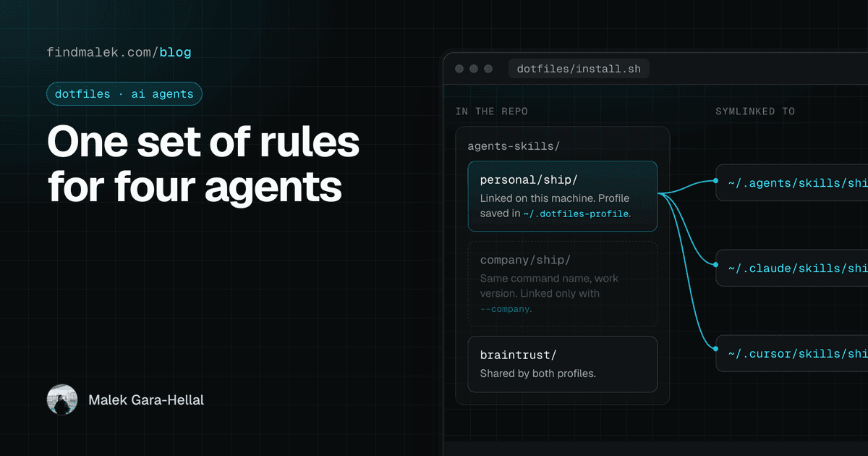This screenshot has width=868, height=456.
Task: Open the ~/.cursor/skills/ship symlink target
Action: 792,354
